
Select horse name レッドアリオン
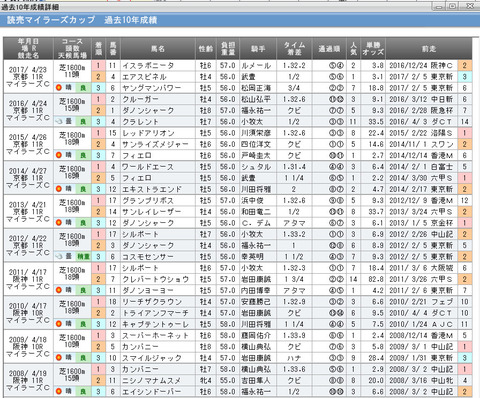click(148, 133)
